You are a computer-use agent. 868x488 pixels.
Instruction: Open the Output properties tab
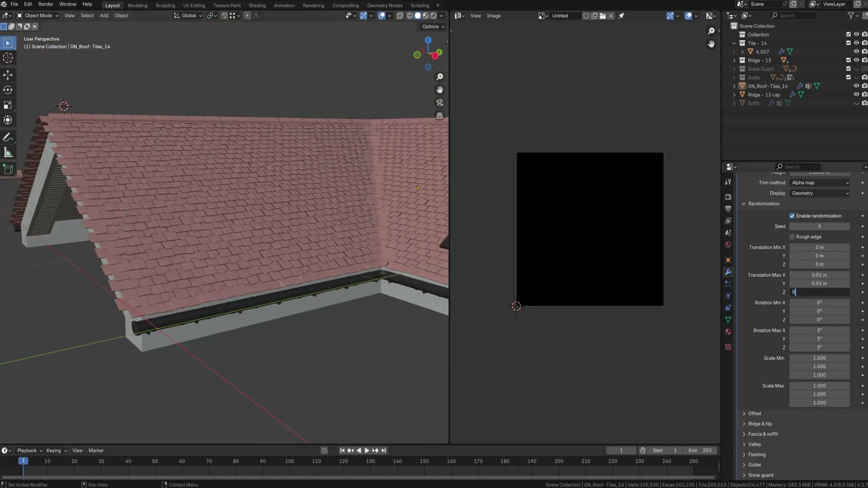pos(728,209)
